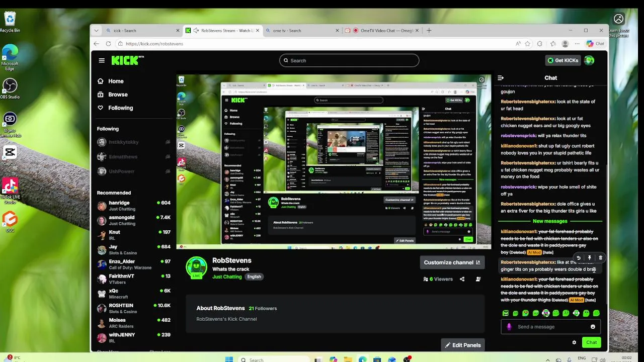The width and height of the screenshot is (644, 362).
Task: Click the share stream icon
Action: click(462, 279)
